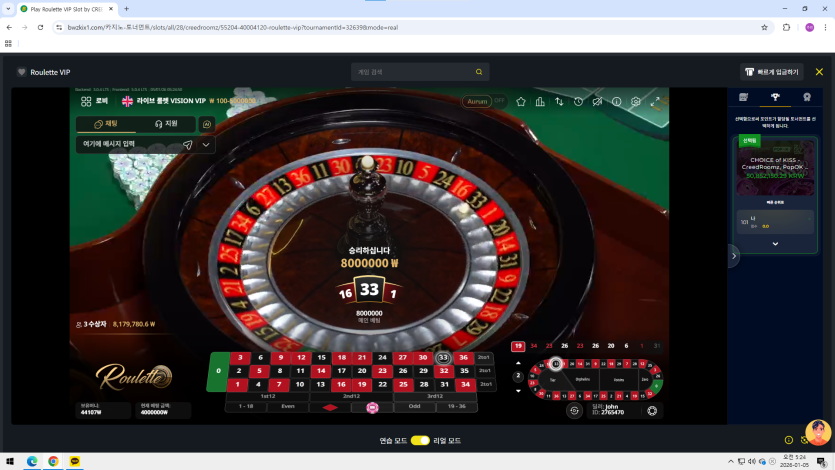This screenshot has width=835, height=470.
Task: Open the game history clock icon
Action: click(578, 102)
